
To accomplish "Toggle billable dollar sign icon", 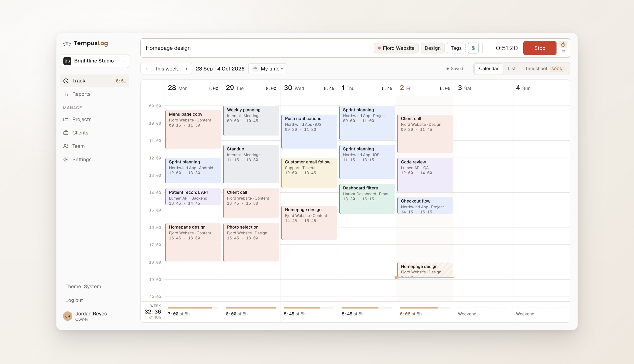I will click(x=473, y=48).
